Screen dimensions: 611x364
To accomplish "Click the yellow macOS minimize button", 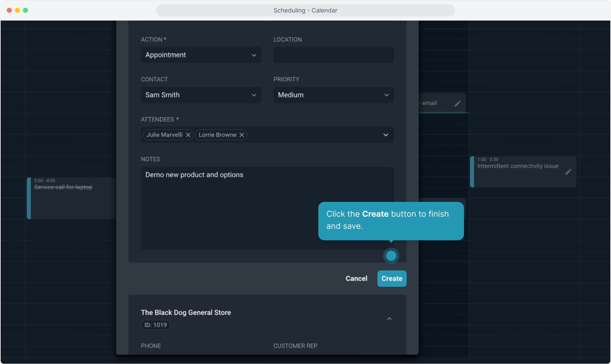I will click(17, 10).
